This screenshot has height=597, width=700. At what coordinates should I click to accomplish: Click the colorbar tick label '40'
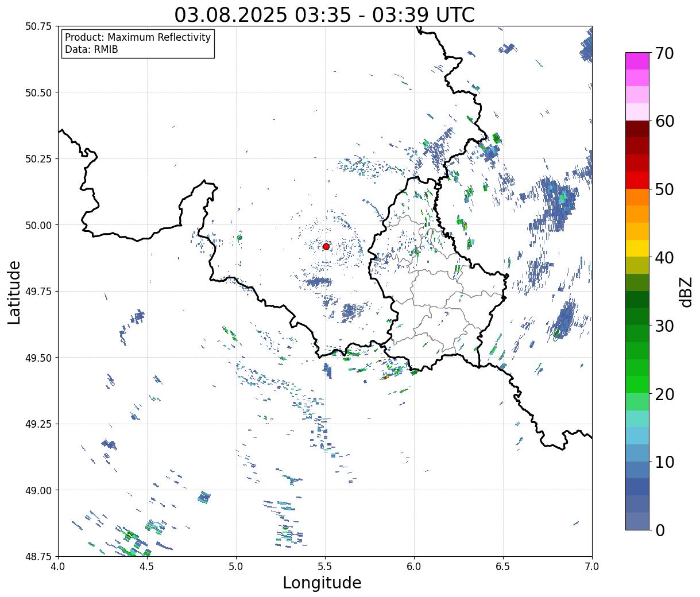664,258
